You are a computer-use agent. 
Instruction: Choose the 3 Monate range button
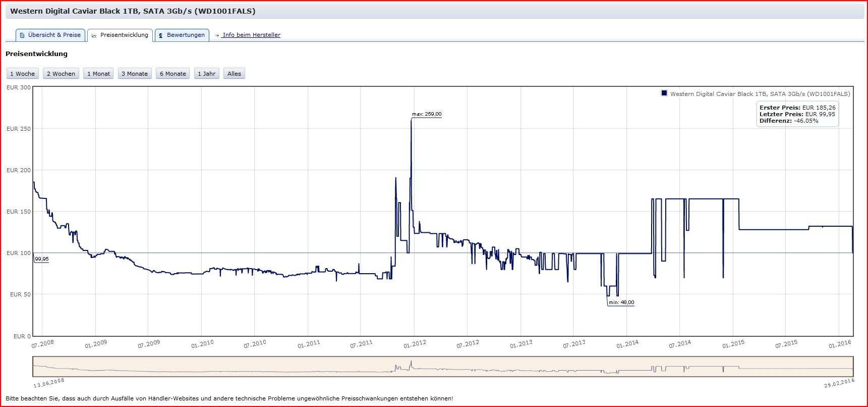pyautogui.click(x=135, y=74)
